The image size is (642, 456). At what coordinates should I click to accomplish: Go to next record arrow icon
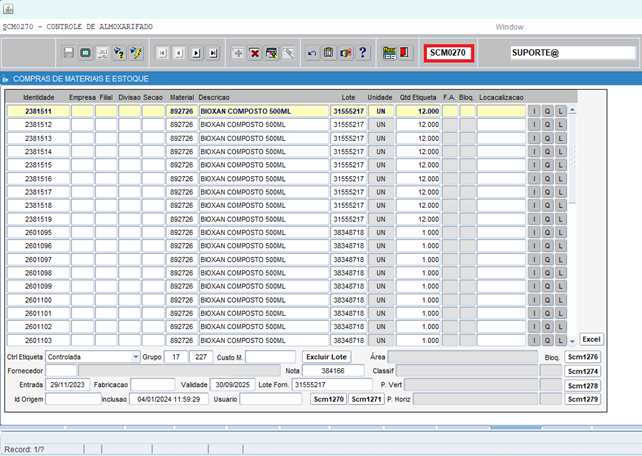(196, 53)
